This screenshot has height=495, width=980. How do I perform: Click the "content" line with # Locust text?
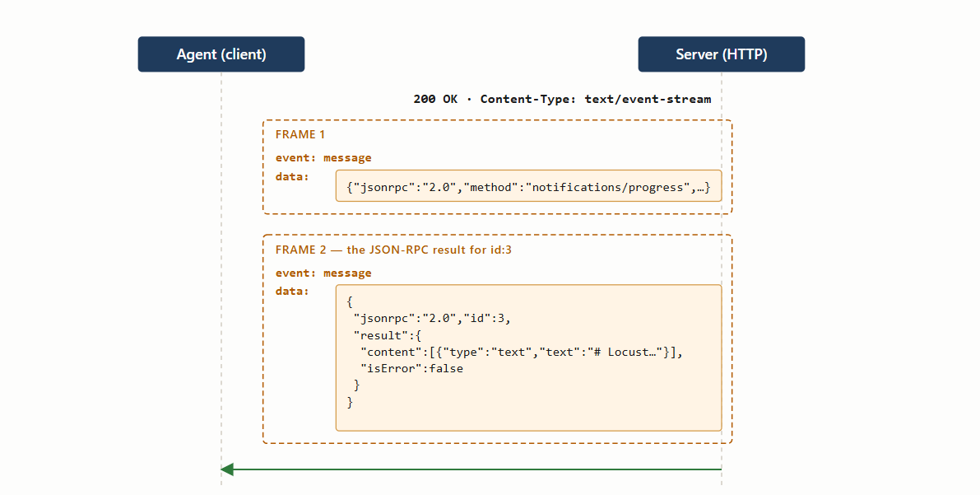(x=521, y=353)
